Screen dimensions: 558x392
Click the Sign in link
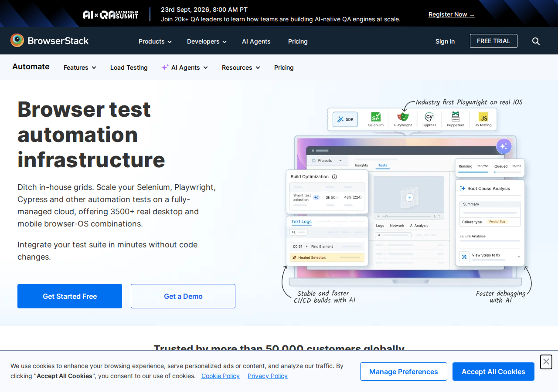tap(445, 41)
